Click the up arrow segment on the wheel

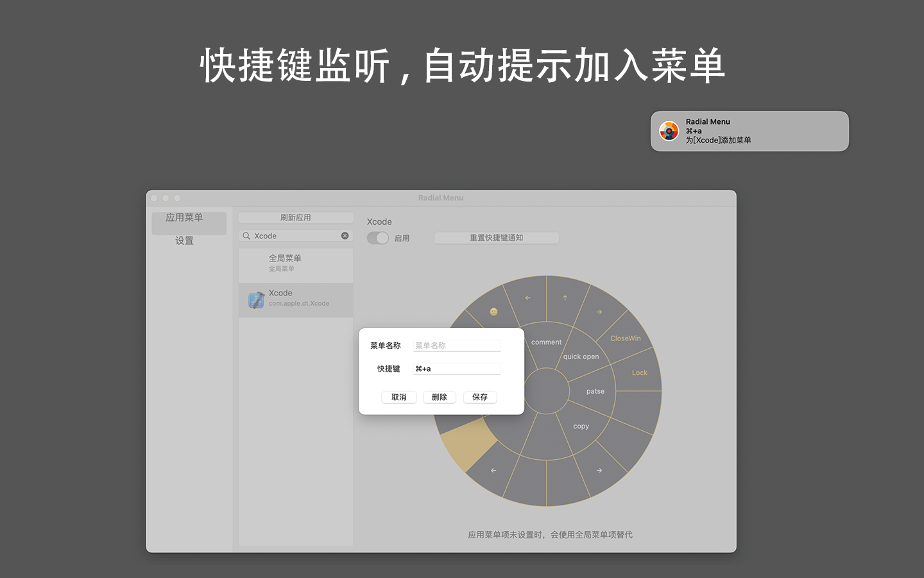564,296
